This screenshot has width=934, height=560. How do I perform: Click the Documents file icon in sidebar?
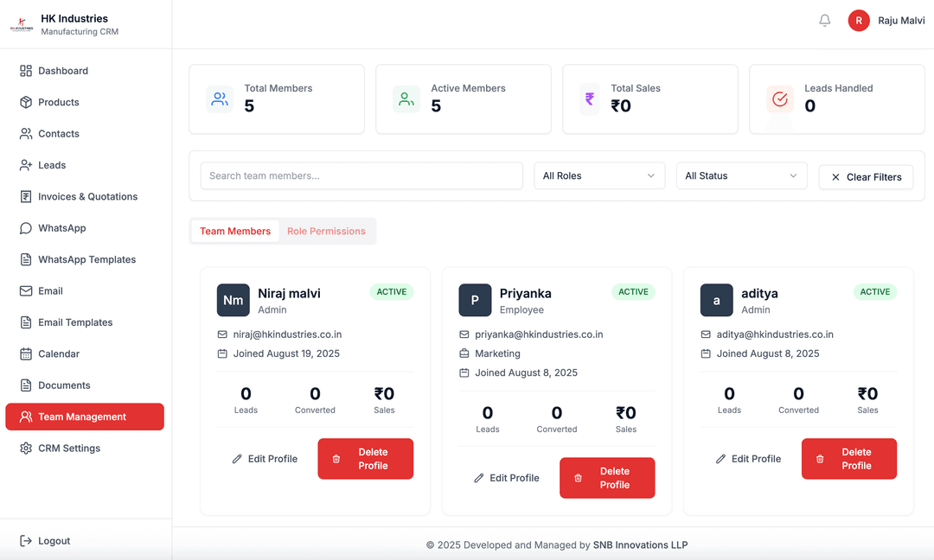26,385
